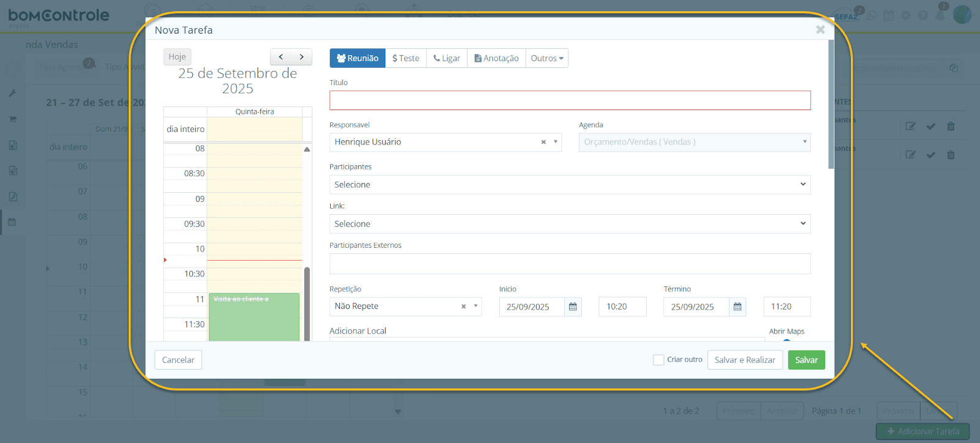980x443 pixels.
Task: Click the 09:30 slot in mini calendar
Action: click(x=254, y=224)
